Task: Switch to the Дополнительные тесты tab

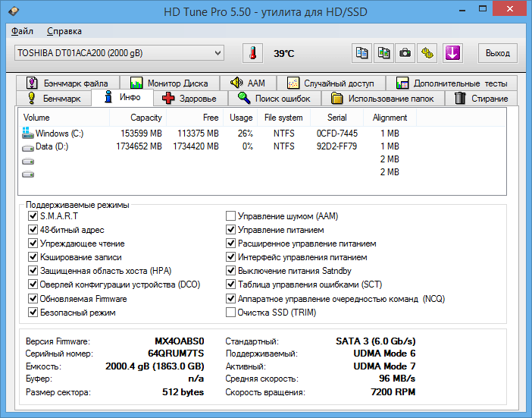Action: point(452,83)
